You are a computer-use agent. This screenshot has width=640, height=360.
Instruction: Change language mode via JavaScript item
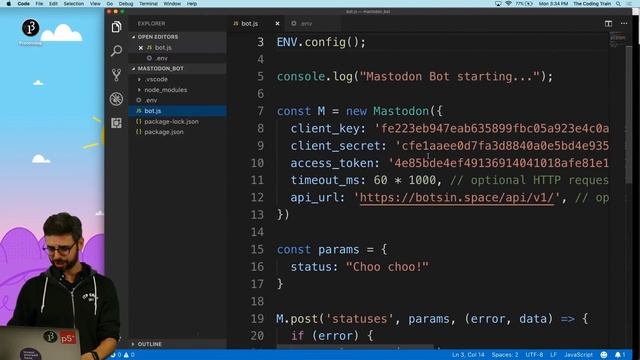578,355
